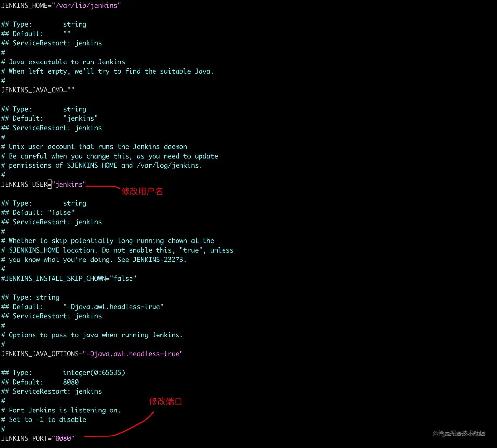
Task: Click the line "# Options to pass to java when running Jenkins."
Action: (92, 335)
